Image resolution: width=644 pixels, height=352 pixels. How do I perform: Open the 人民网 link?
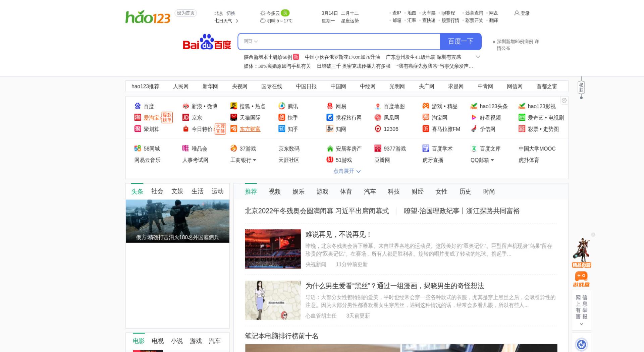coord(180,86)
